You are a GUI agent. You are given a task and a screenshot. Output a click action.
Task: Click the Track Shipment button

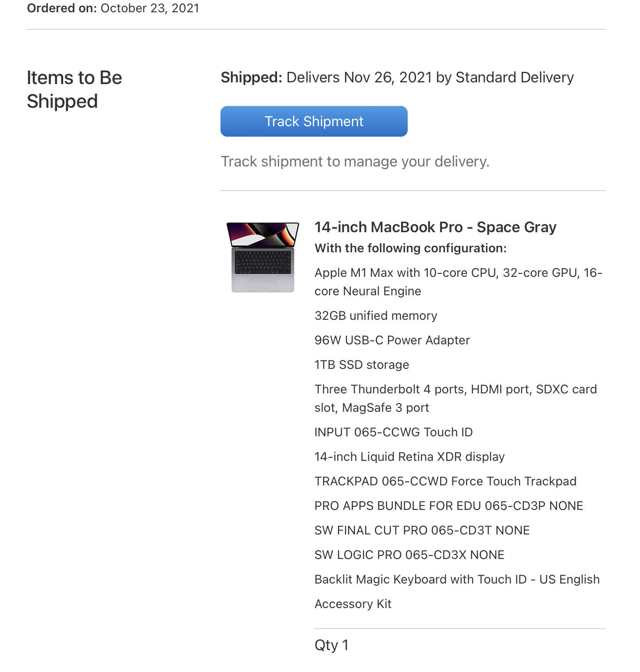click(x=314, y=121)
